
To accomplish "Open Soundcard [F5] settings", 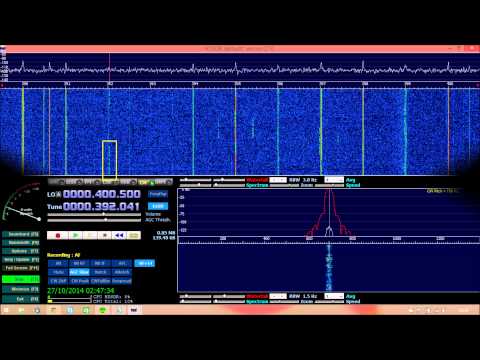I will coord(21,234).
